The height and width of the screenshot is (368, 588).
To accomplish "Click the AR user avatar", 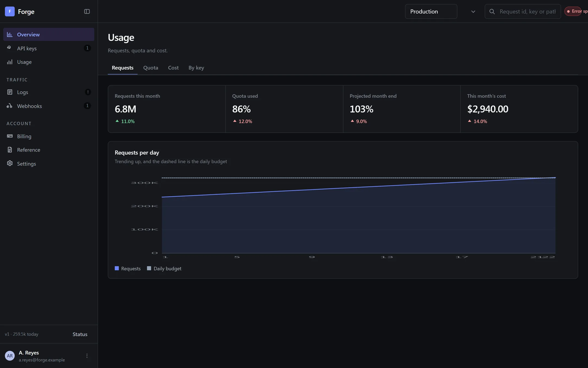I will tap(10, 356).
